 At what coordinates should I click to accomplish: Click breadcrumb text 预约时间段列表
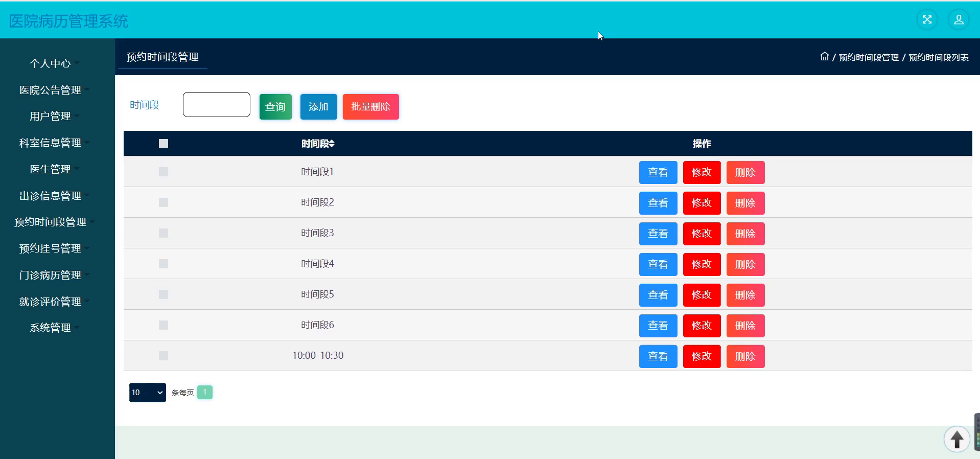(939, 57)
